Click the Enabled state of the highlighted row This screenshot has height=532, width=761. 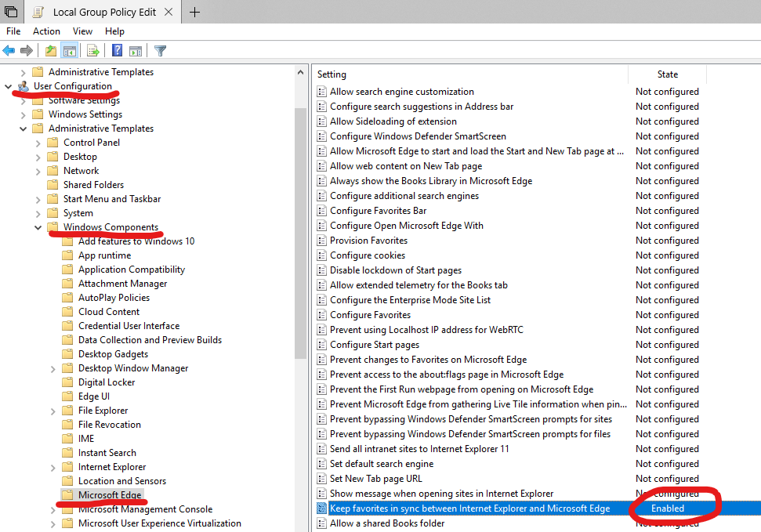pyautogui.click(x=667, y=508)
